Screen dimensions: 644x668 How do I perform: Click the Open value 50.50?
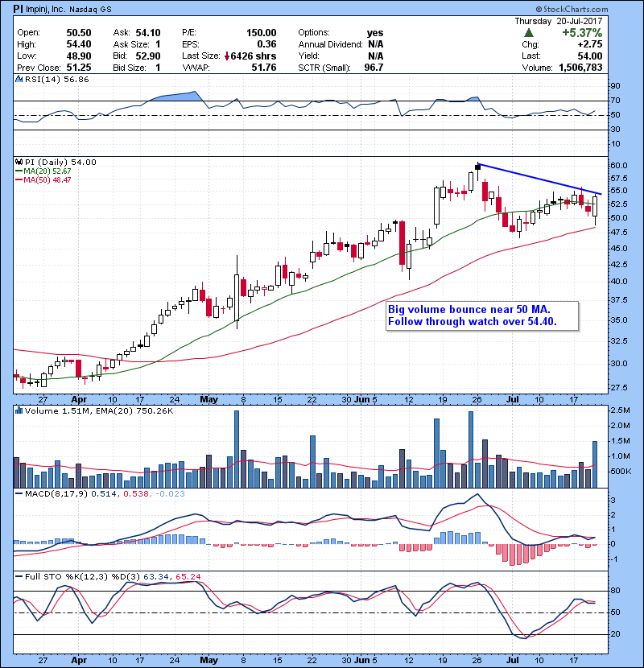point(79,33)
